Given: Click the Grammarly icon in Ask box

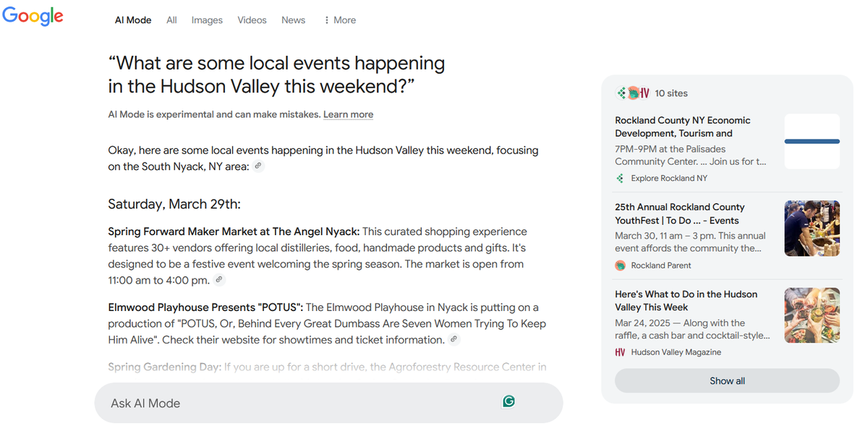Looking at the screenshot, I should point(509,401).
